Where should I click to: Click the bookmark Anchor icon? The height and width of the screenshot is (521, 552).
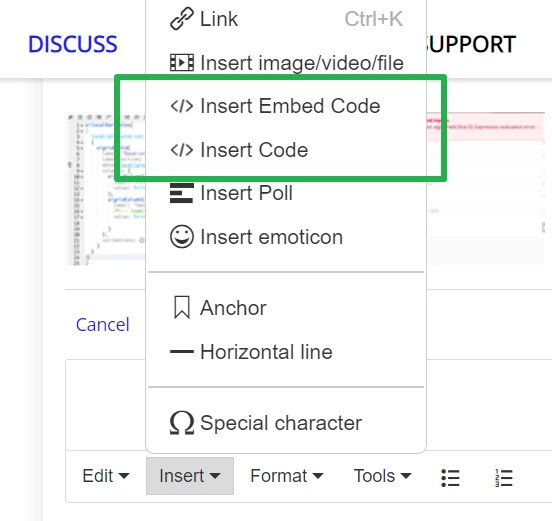coord(182,307)
